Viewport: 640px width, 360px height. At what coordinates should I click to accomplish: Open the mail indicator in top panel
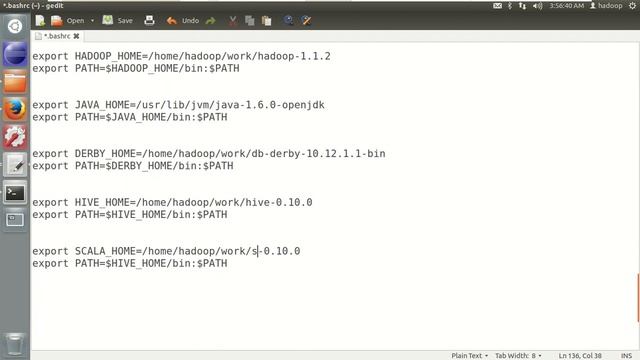coord(497,6)
